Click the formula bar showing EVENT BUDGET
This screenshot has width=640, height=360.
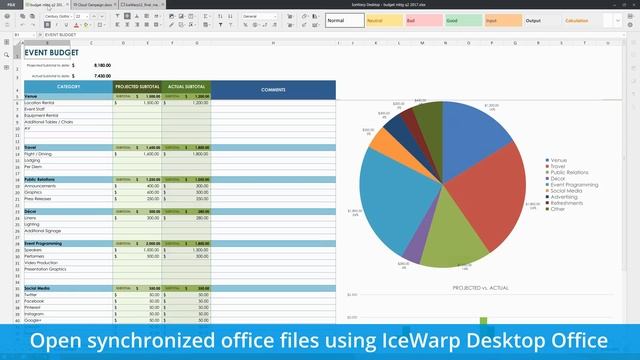coord(333,35)
